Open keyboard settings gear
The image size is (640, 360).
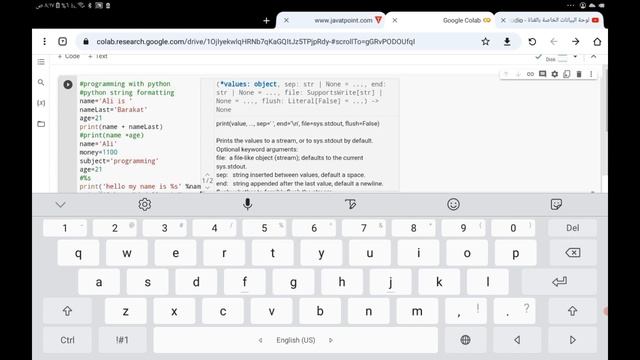point(144,204)
